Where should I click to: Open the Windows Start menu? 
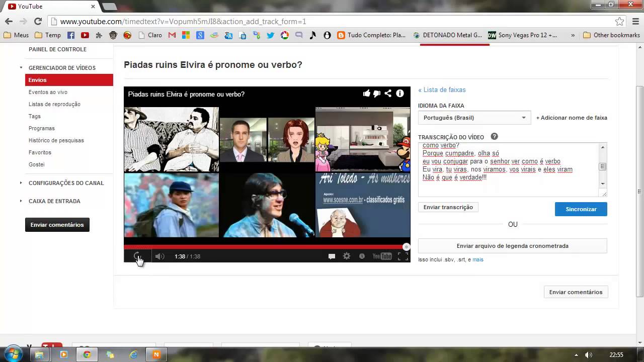[x=13, y=354]
